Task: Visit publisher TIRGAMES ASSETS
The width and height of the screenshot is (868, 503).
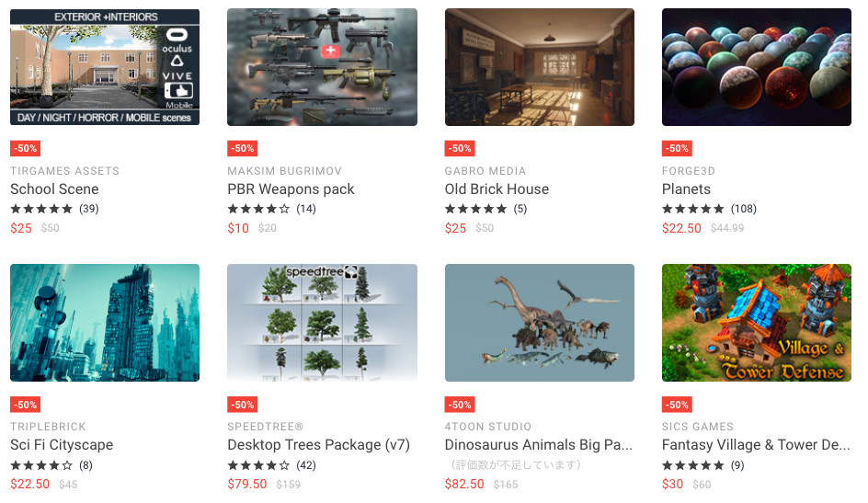Action: (x=64, y=171)
